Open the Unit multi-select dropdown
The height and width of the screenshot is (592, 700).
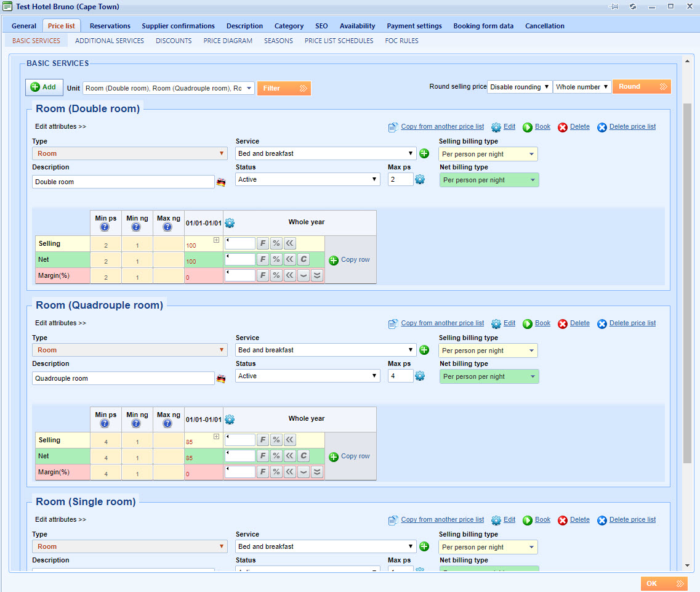pyautogui.click(x=169, y=88)
